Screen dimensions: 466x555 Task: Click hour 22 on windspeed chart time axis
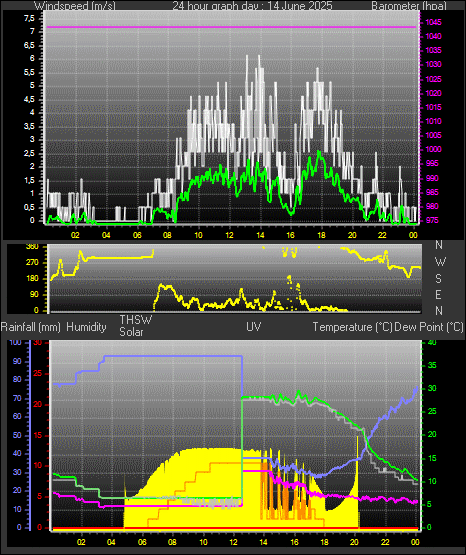382,235
